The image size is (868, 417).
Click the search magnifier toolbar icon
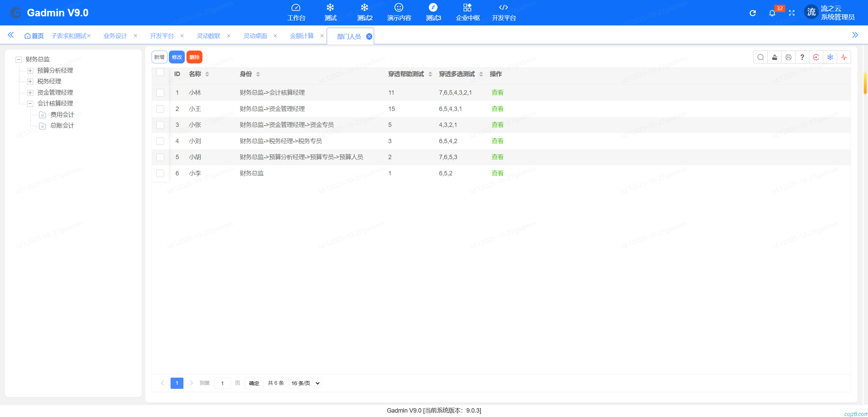pos(761,57)
